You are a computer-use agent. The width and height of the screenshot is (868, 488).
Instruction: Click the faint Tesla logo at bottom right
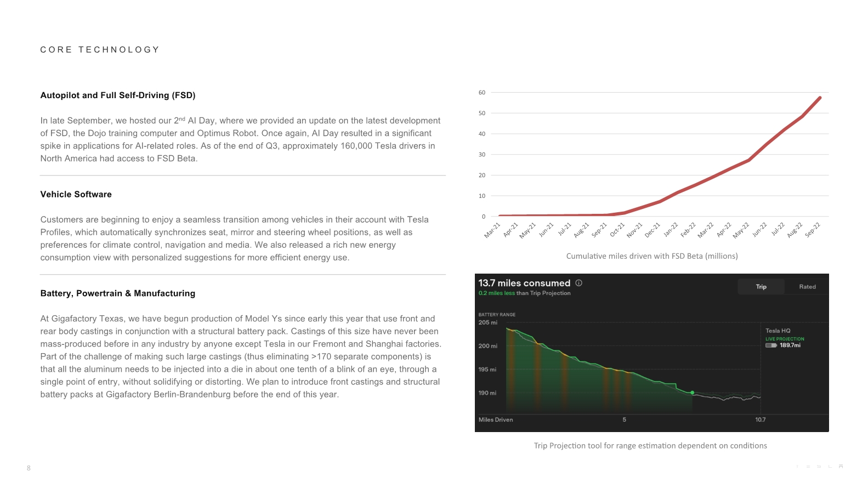pos(819,467)
